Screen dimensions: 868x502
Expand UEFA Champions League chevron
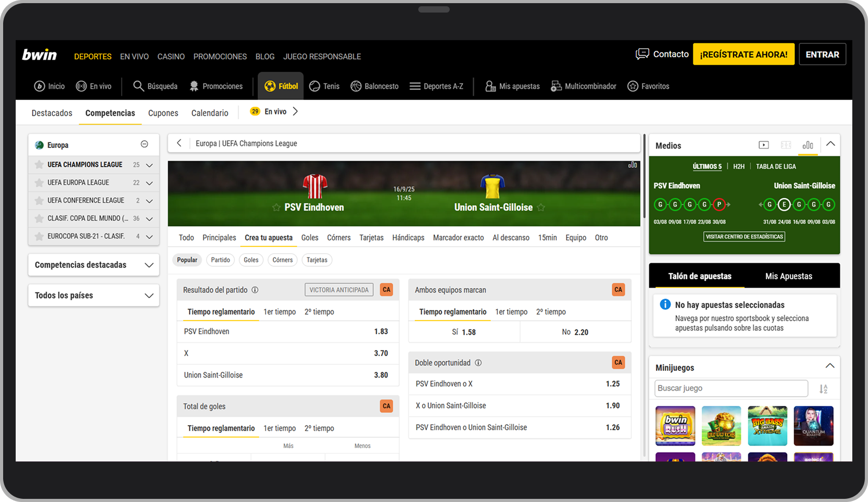[150, 165]
